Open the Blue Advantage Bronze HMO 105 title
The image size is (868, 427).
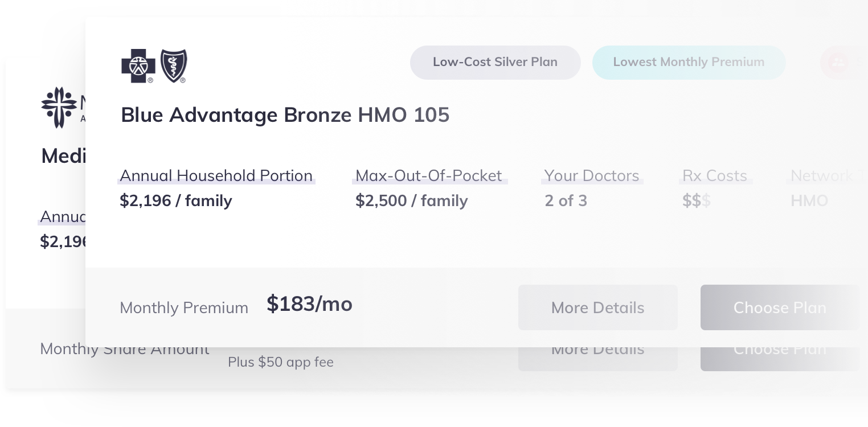(285, 115)
